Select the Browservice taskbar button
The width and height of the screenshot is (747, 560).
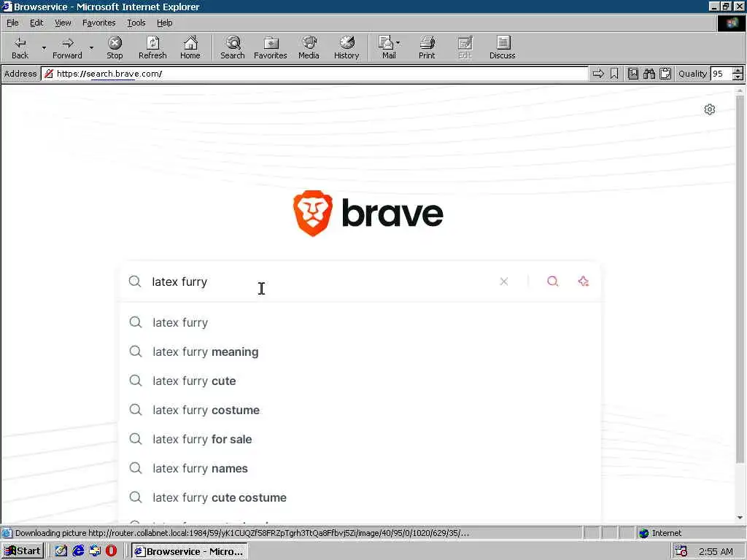coord(190,551)
